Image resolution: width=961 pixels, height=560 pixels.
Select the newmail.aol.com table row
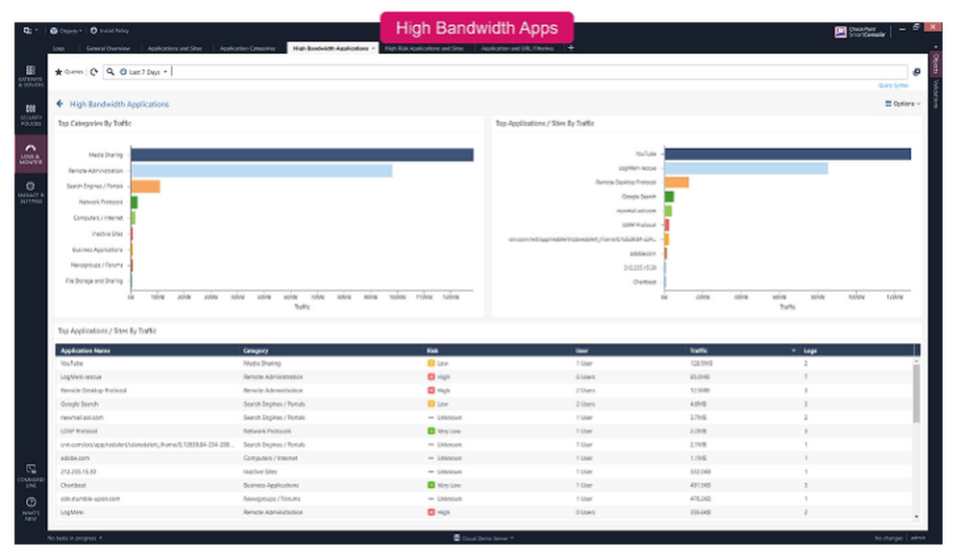coord(484,417)
